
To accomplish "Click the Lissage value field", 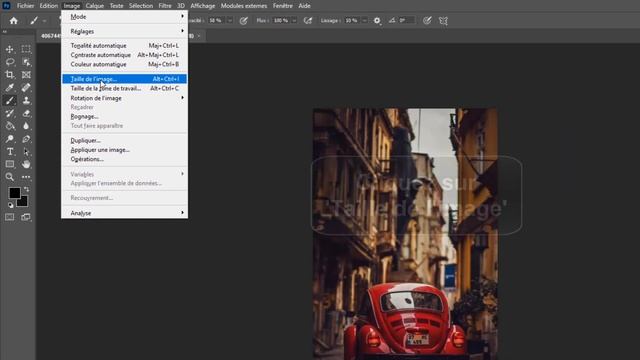I will coord(352,20).
